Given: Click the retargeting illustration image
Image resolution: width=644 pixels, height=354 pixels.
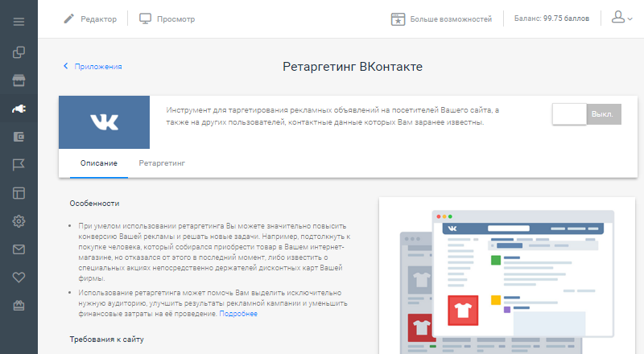Looking at the screenshot, I should 507,276.
